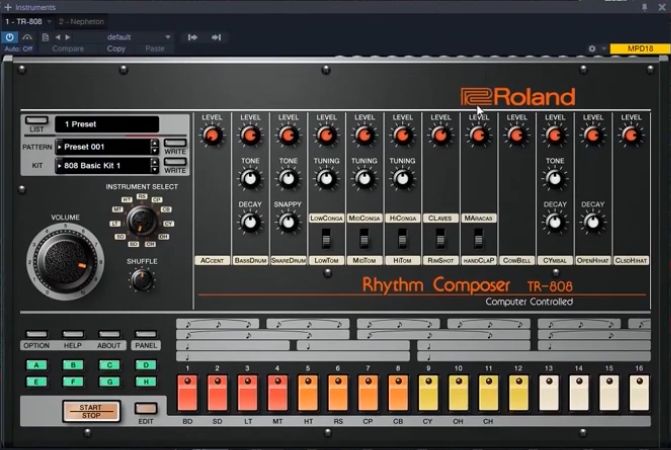Open the Pattern 'Preset 001' selector
This screenshot has height=450, width=671.
coord(103,147)
